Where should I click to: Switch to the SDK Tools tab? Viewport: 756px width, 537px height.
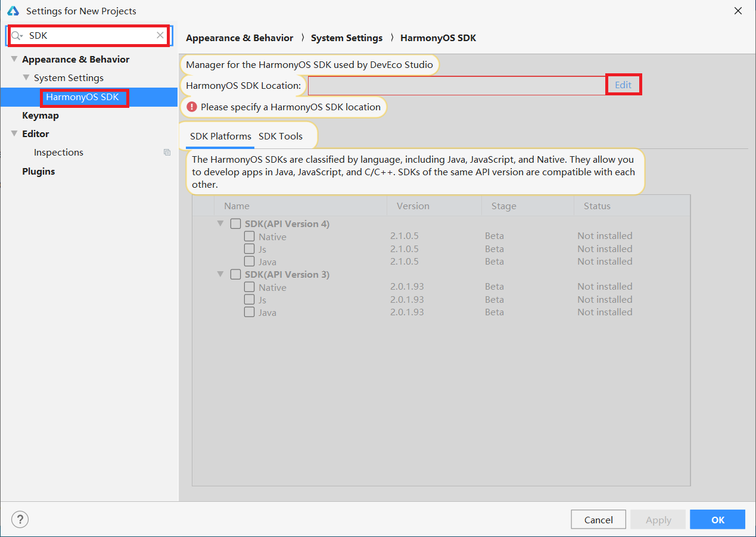click(281, 136)
